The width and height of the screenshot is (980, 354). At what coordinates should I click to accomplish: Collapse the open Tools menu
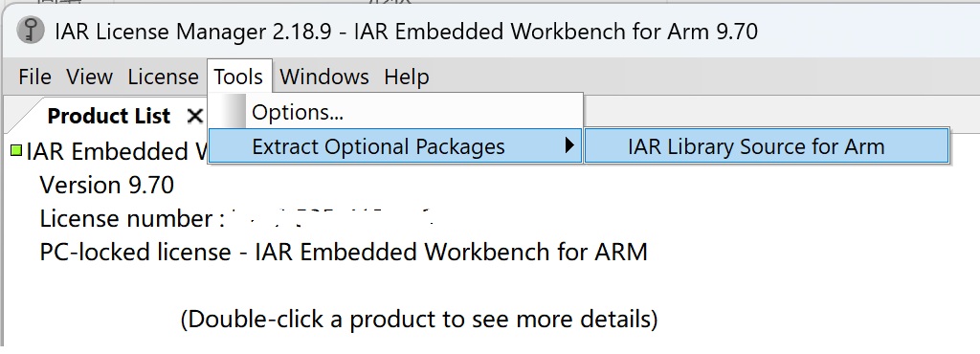tap(238, 77)
